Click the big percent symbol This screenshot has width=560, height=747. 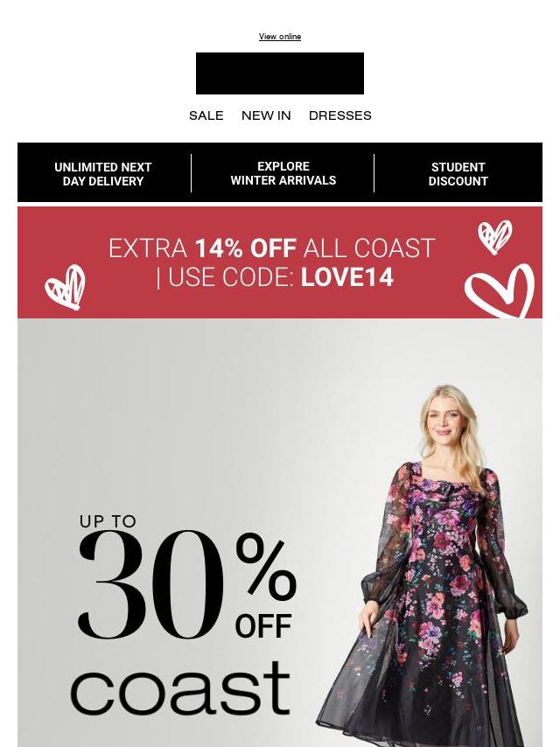[265, 567]
